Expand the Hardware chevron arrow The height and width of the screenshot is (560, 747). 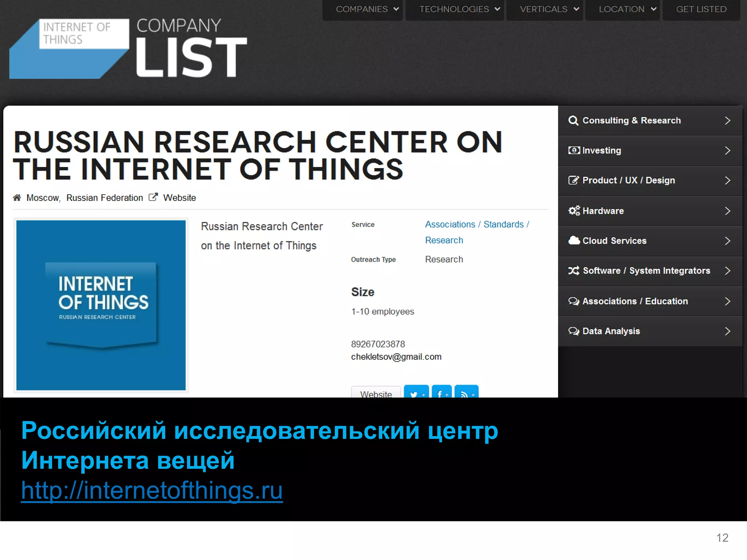(727, 211)
